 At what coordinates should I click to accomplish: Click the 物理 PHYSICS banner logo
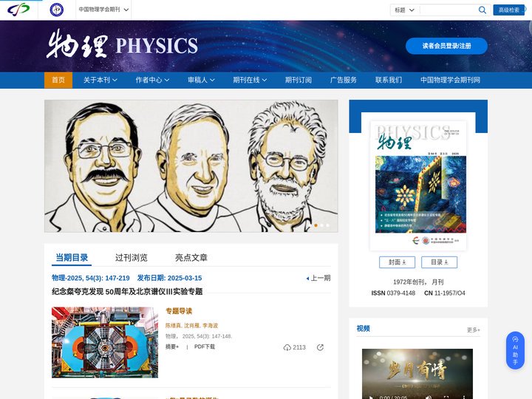coord(122,44)
